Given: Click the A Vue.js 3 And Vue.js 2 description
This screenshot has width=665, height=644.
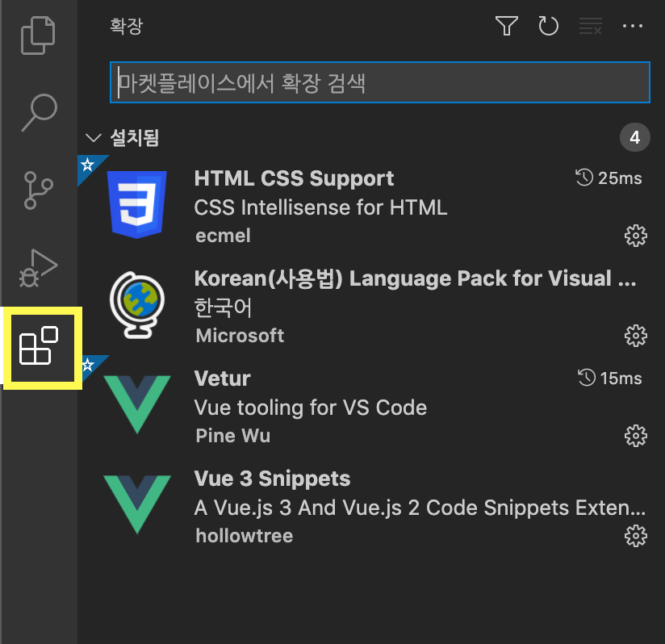Looking at the screenshot, I should (420, 508).
